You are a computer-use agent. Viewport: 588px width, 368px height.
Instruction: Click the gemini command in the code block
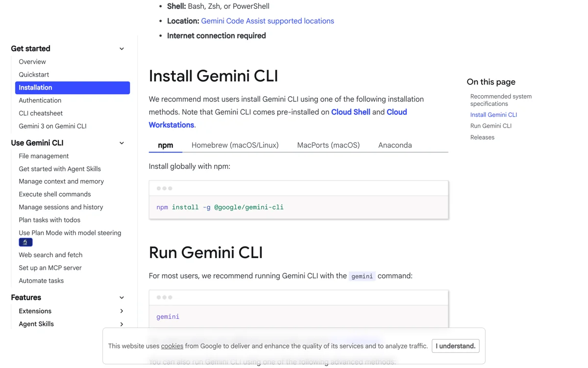point(168,316)
